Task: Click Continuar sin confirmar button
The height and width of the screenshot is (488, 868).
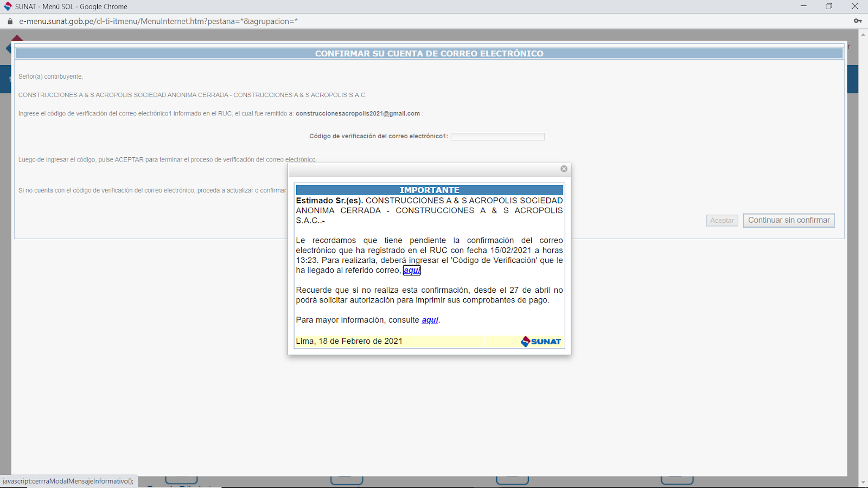Action: click(789, 220)
